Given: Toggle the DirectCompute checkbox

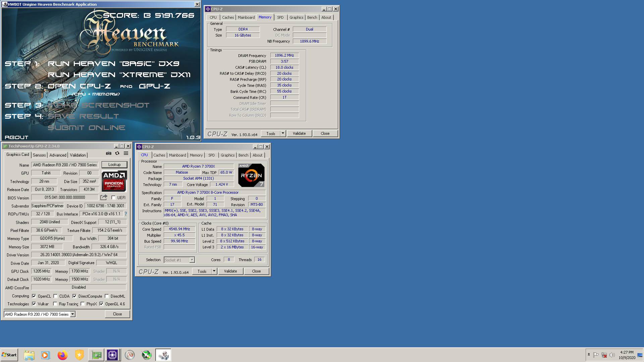Looking at the screenshot, I should pyautogui.click(x=74, y=296).
